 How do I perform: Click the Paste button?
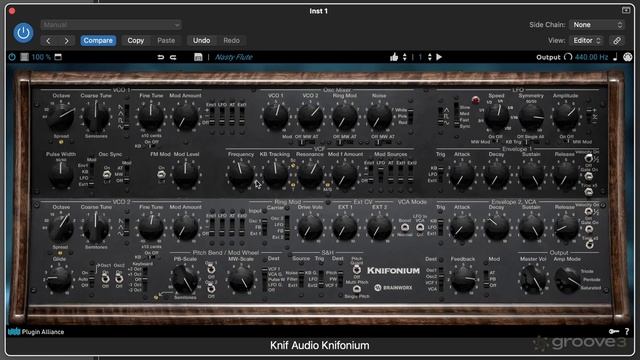click(x=166, y=40)
